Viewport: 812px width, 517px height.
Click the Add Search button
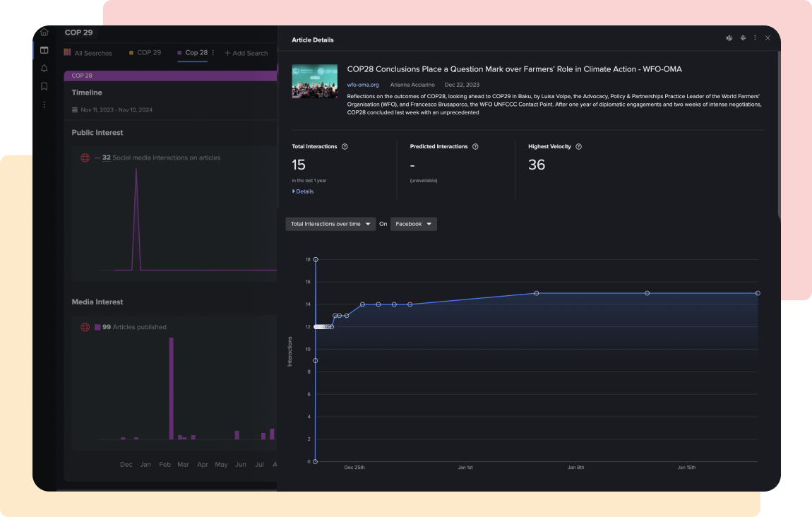pos(246,53)
